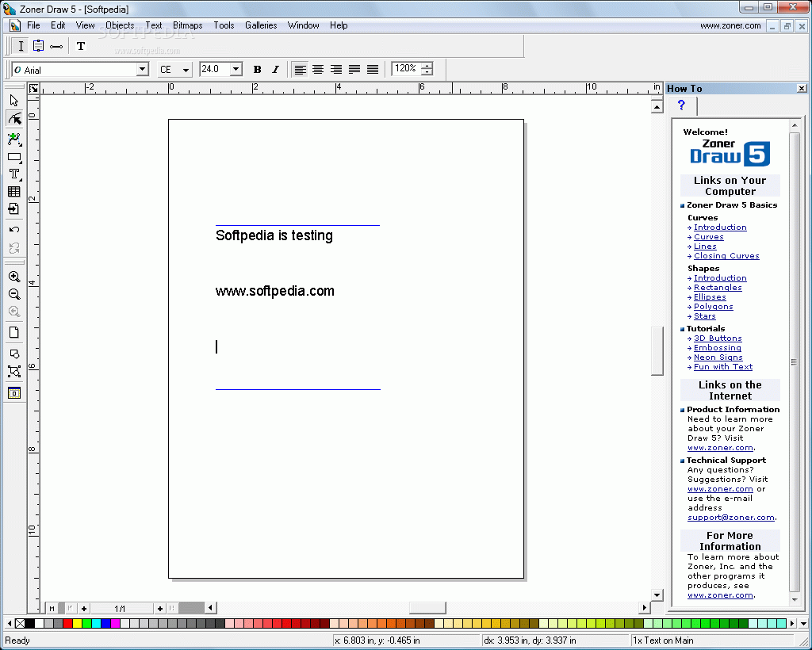Pick the red color swatch

pos(68,623)
